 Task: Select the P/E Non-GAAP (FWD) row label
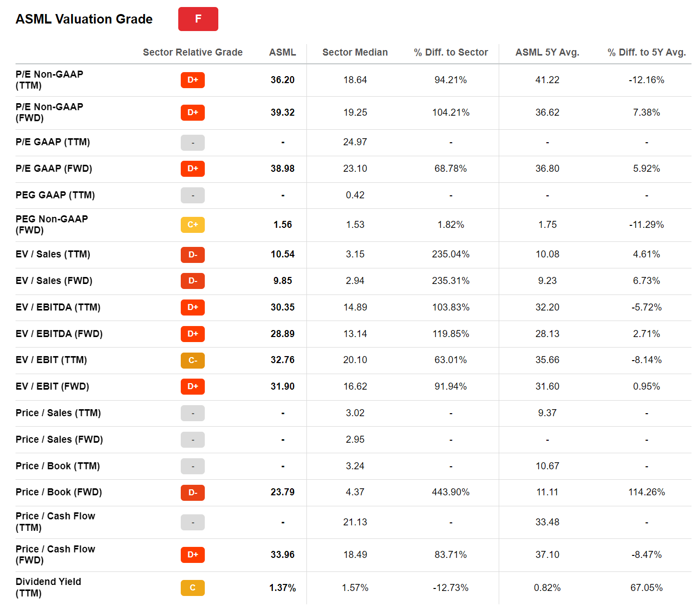(x=50, y=112)
